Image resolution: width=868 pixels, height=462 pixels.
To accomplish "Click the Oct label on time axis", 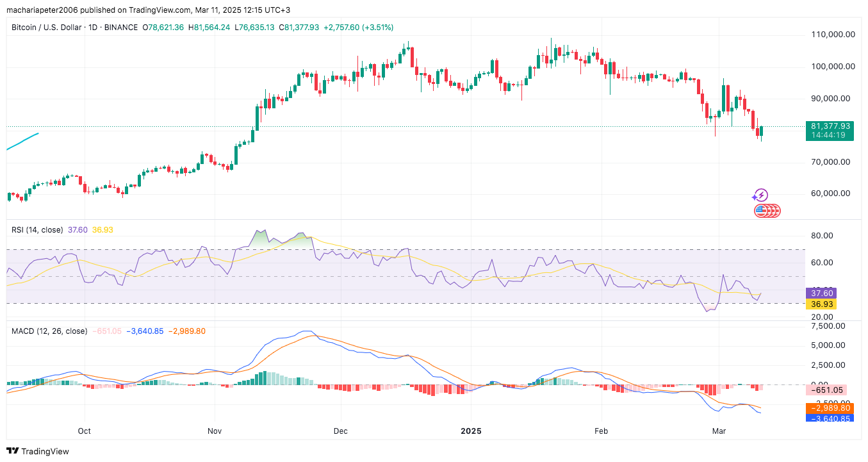I will coord(84,431).
